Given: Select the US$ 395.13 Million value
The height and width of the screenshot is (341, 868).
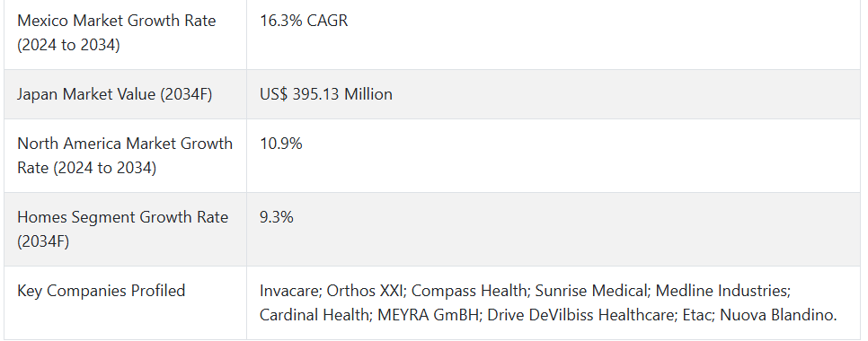Looking at the screenshot, I should click(326, 94).
